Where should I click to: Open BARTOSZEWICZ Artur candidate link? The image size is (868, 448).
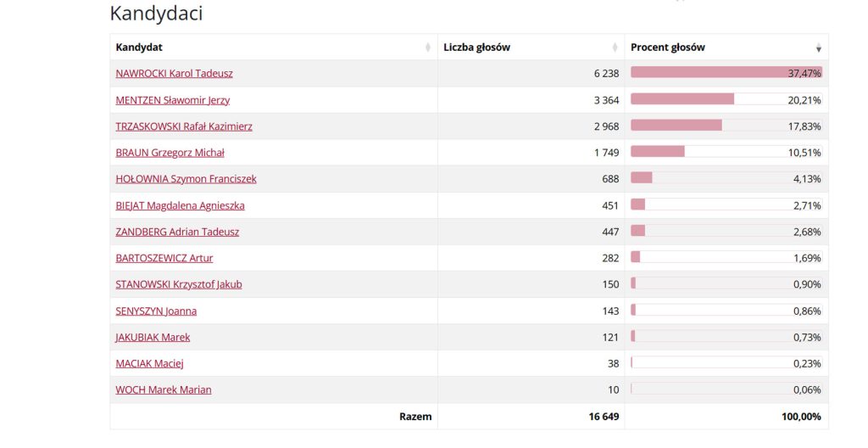(164, 258)
